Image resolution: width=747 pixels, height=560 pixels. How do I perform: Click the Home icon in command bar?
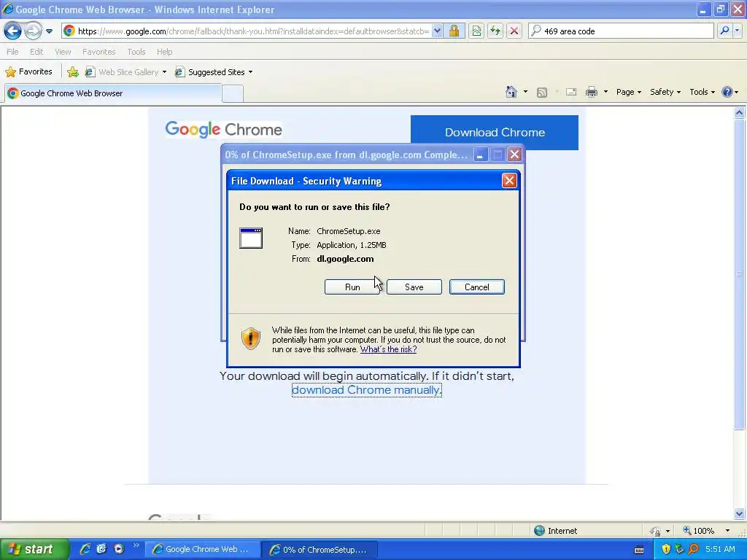pos(511,92)
